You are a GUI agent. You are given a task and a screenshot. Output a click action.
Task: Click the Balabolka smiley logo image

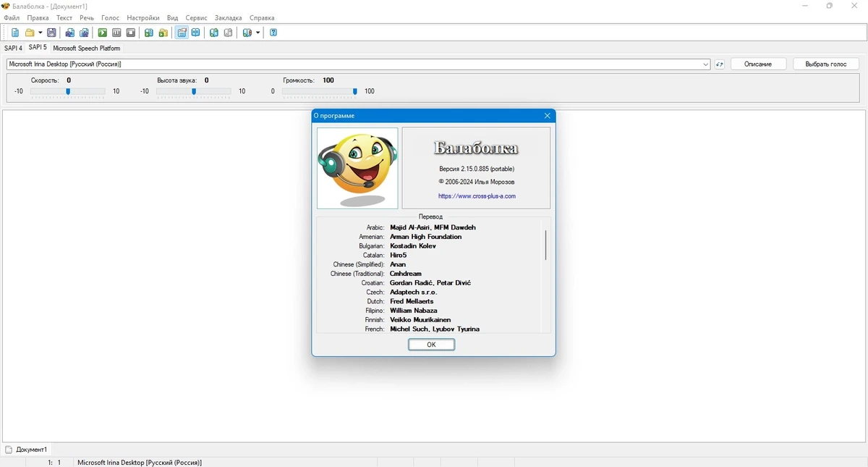pyautogui.click(x=357, y=168)
